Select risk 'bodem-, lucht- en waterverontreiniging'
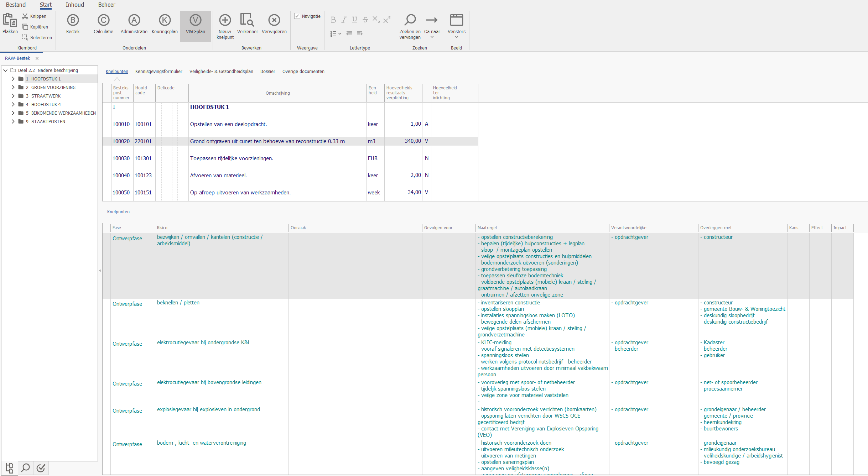Screen dimensions: 868x476 (202, 443)
